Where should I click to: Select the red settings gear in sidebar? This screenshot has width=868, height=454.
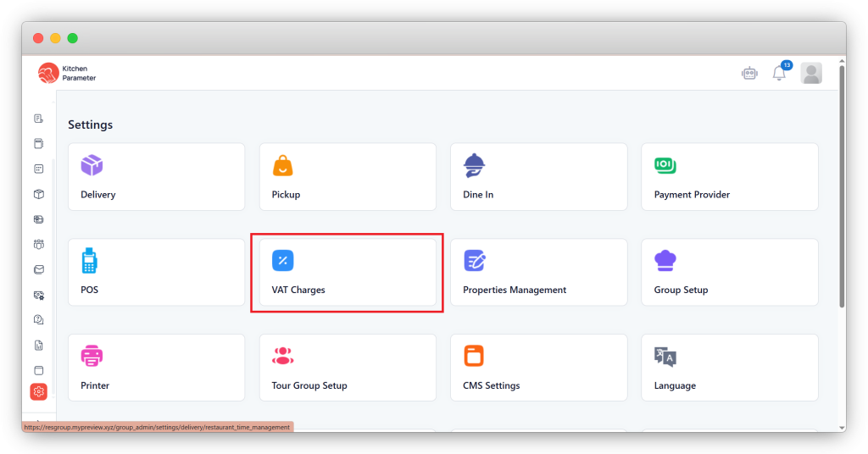tap(38, 391)
